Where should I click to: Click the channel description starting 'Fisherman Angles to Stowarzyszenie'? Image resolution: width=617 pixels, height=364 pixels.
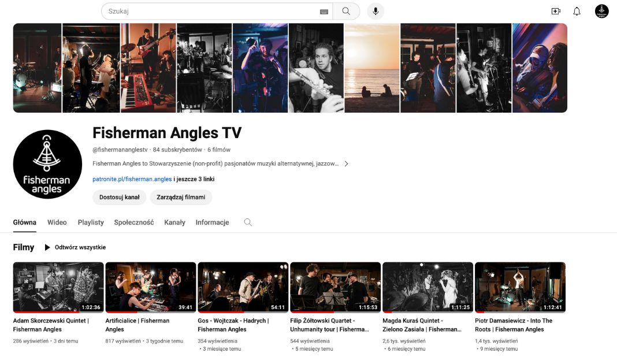click(x=215, y=164)
